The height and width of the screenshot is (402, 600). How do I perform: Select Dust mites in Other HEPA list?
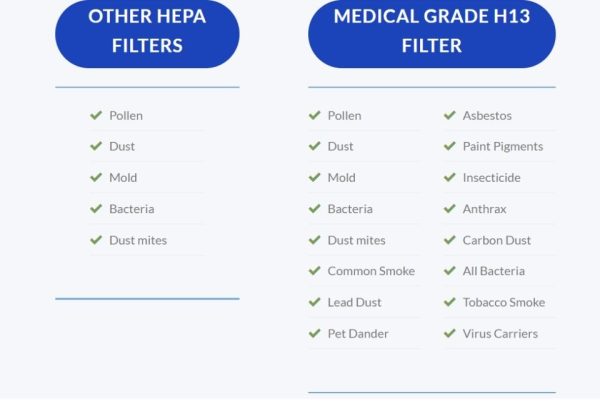(x=147, y=240)
